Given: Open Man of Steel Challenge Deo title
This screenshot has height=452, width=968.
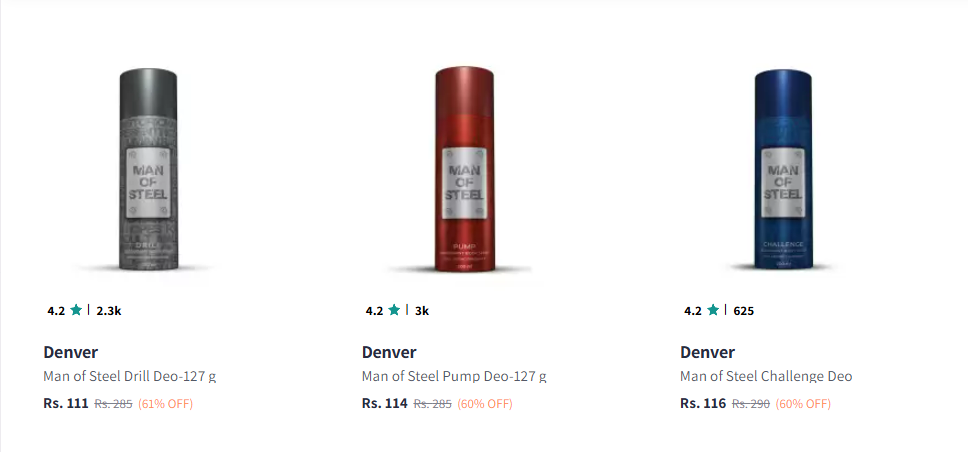Looking at the screenshot, I should (766, 376).
